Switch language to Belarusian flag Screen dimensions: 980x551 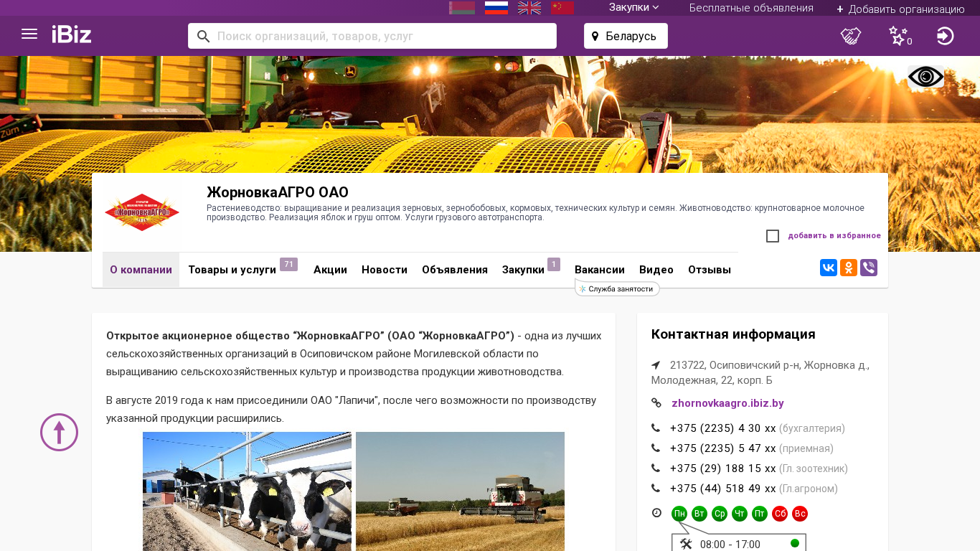[462, 8]
